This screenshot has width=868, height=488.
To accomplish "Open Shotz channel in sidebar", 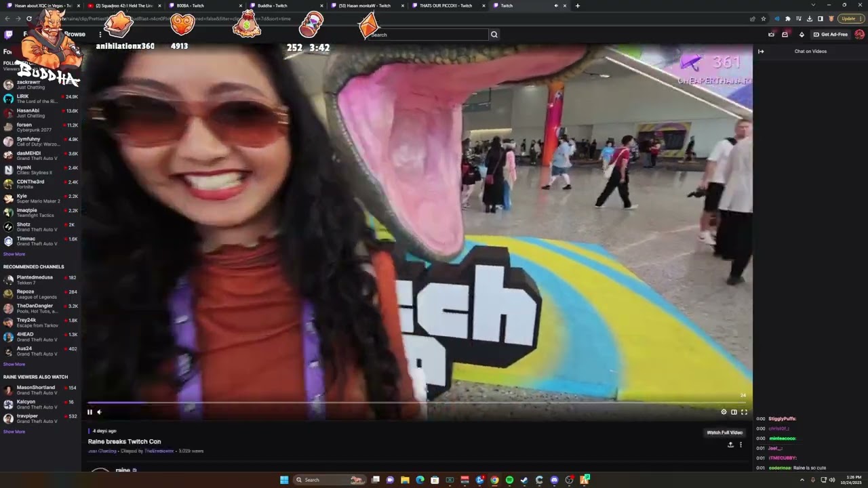I will [41, 227].
